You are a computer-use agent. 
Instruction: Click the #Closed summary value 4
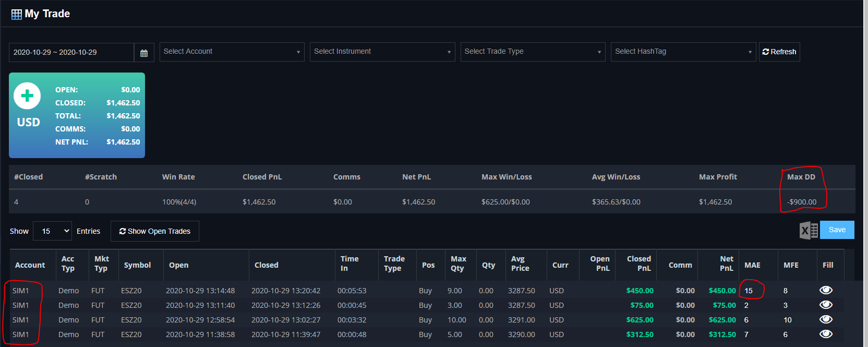(x=16, y=202)
